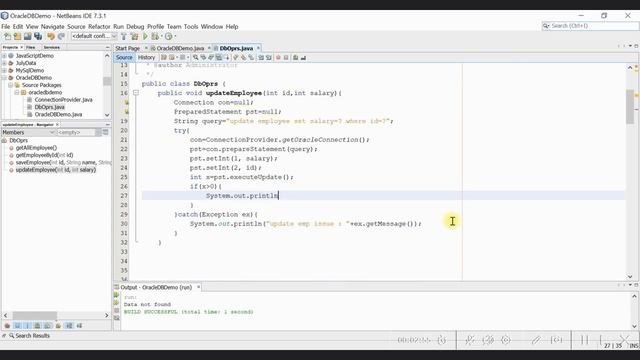The image size is (640, 360).
Task: Click the Open Project toolbar icon
Action: click(x=28, y=36)
